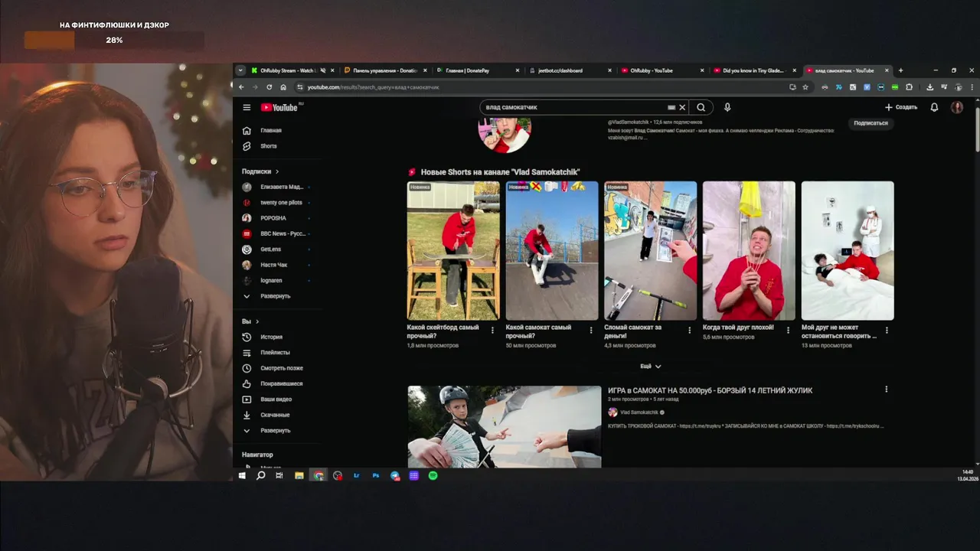This screenshot has width=980, height=551.
Task: Open File Explorer in taskbar
Action: click(x=299, y=475)
